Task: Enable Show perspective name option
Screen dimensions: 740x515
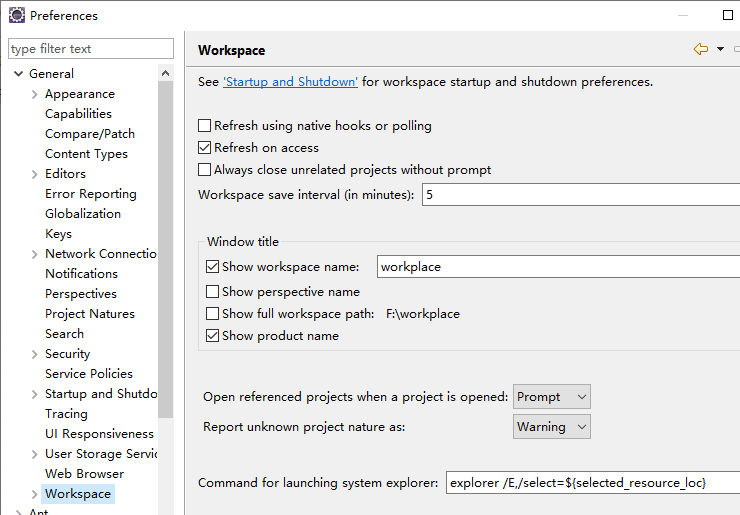Action: (x=212, y=292)
